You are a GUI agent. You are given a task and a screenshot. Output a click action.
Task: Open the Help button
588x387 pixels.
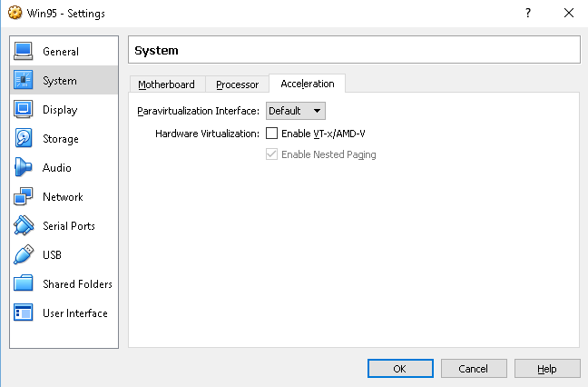tap(547, 369)
